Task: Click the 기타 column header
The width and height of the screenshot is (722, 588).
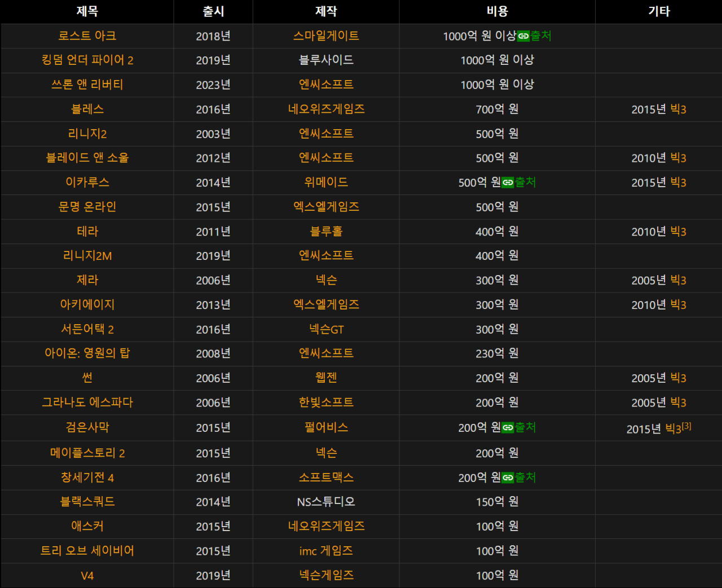Action: [659, 11]
